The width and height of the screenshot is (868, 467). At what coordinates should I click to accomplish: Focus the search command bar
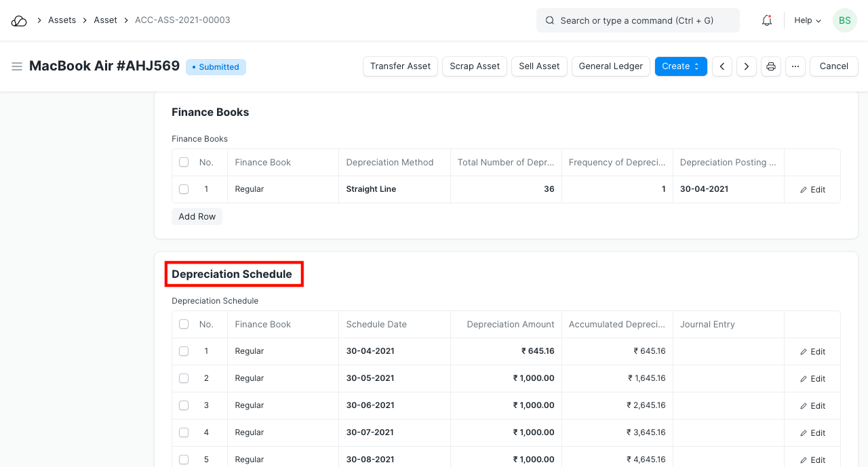(x=637, y=20)
